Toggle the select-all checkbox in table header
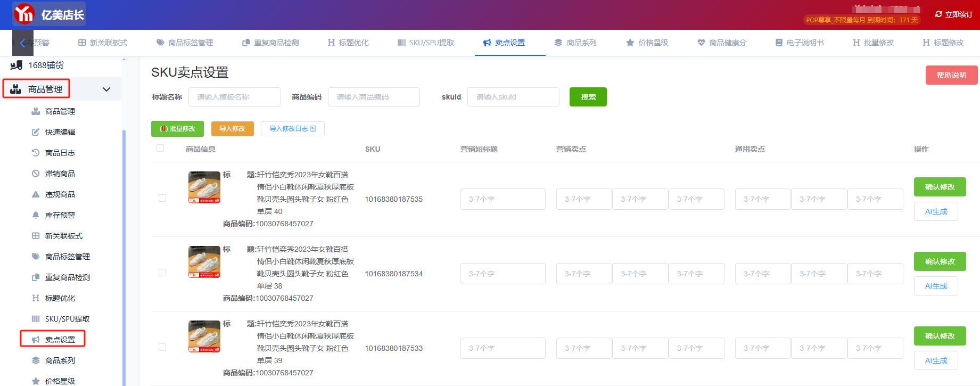 click(160, 148)
